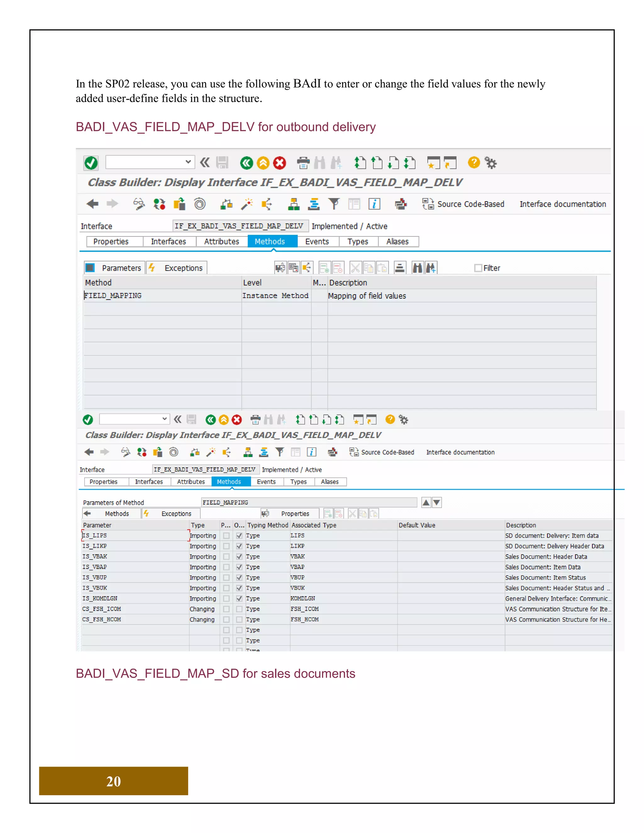Collapse the command field using « in the first screenshot
This screenshot has width=644, height=833.
[x=205, y=163]
